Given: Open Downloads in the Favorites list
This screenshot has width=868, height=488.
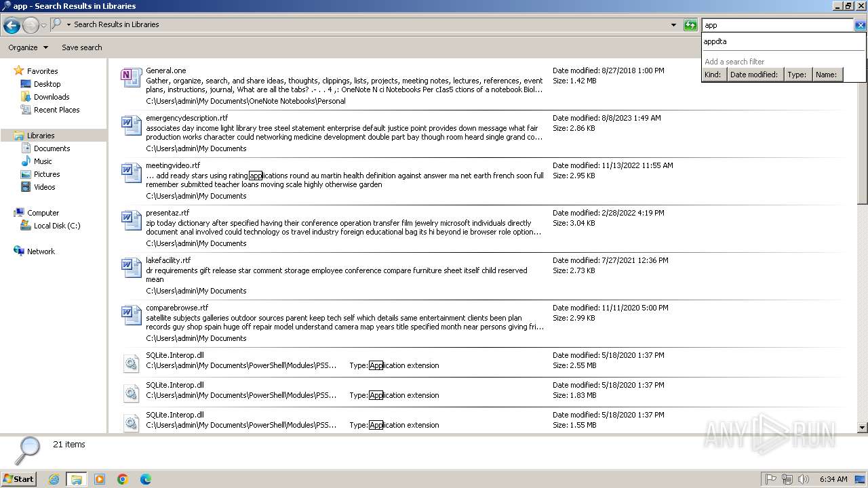Looking at the screenshot, I should [52, 97].
